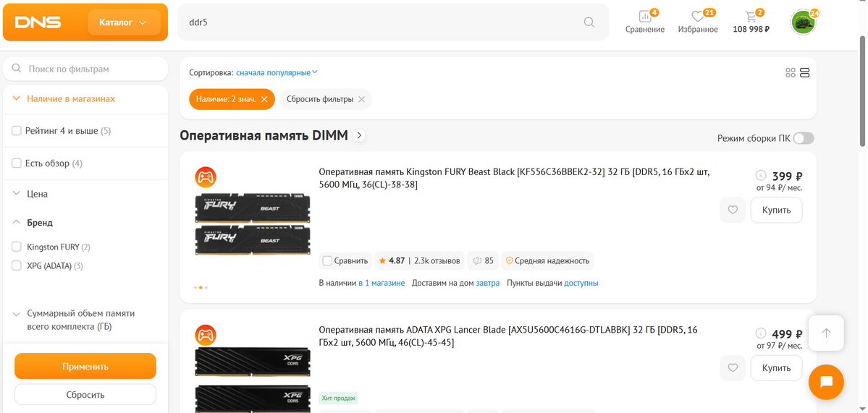Click price info icon next to 399 ₽

tap(761, 175)
